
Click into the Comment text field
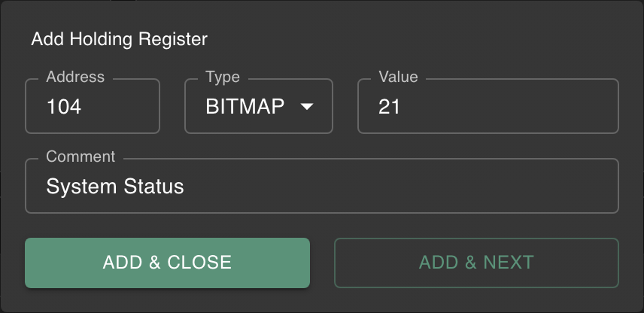322,186
